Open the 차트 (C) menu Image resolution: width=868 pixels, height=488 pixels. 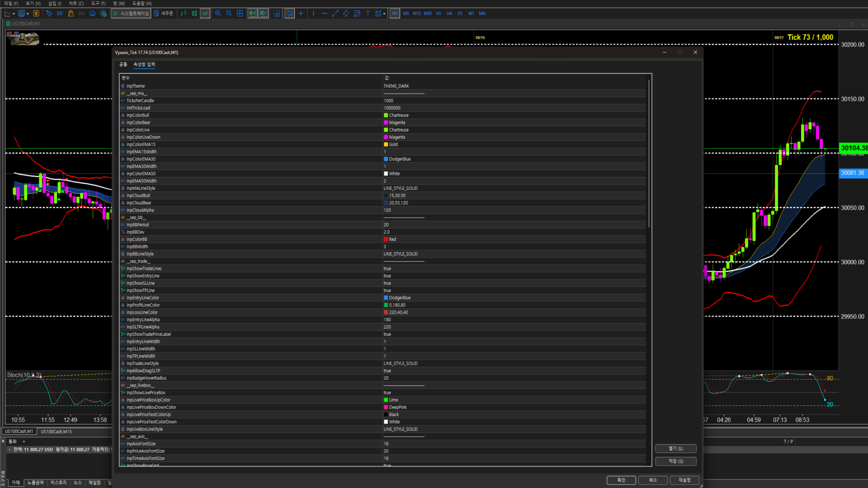(76, 4)
